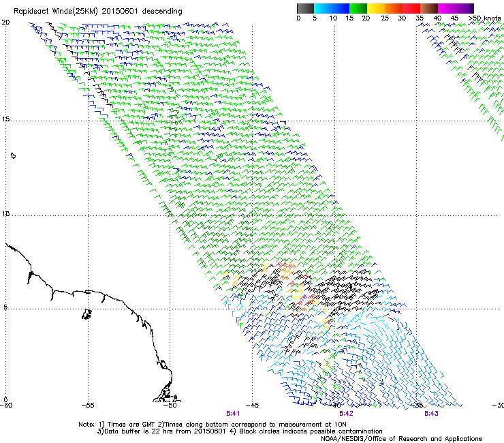Click the "NOAA/NESDIS/Office of Research and Applications" credit
This screenshot has width=504, height=443.
(x=401, y=439)
